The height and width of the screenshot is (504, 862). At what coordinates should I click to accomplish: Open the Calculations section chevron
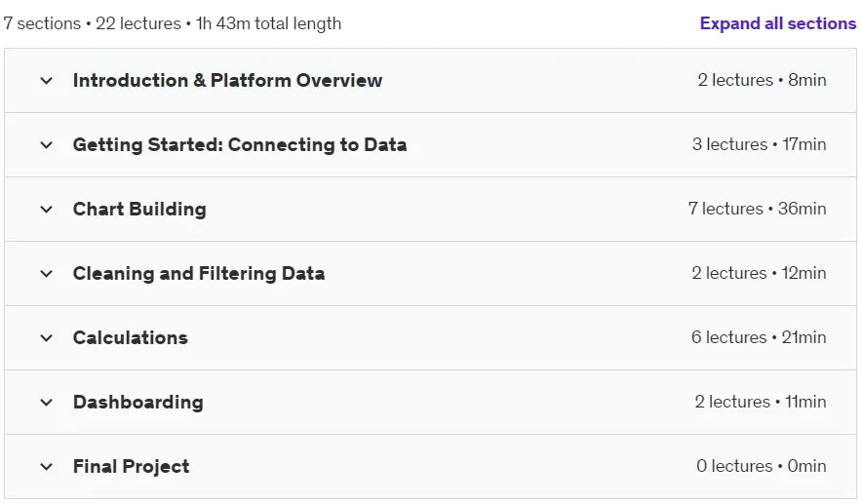pyautogui.click(x=46, y=338)
